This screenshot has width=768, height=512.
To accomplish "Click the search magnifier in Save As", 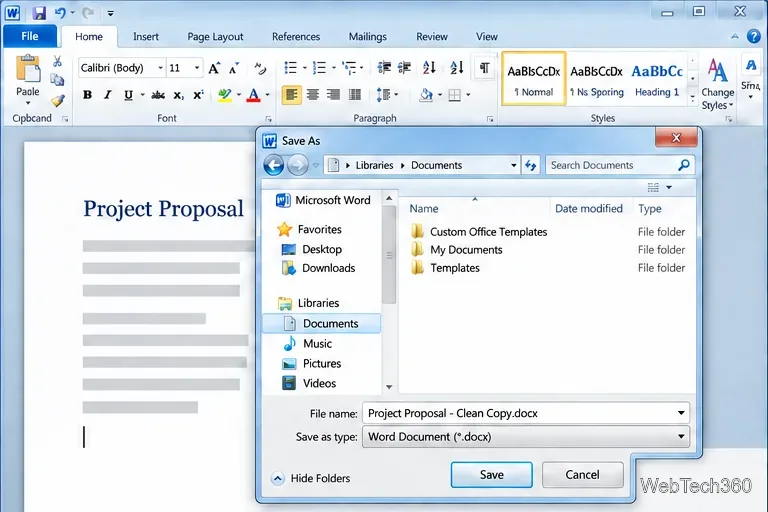I will coord(684,165).
